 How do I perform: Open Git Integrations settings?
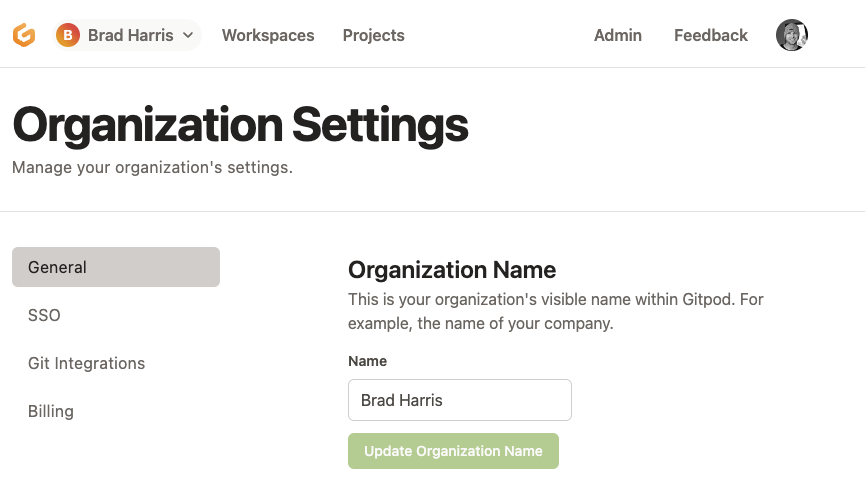click(x=116, y=363)
